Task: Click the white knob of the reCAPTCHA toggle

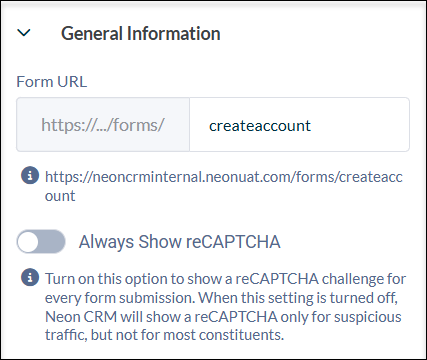Action: click(28, 242)
